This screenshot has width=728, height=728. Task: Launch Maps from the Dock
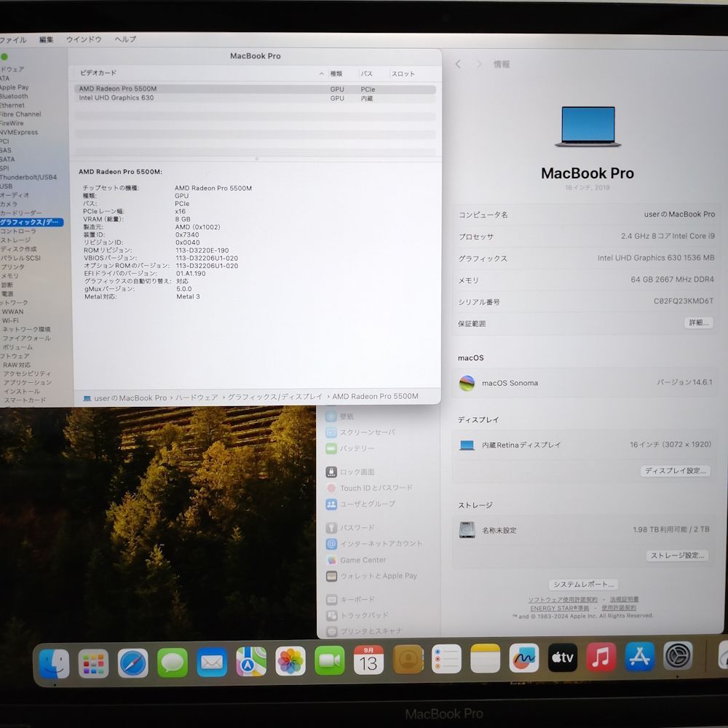point(251,662)
